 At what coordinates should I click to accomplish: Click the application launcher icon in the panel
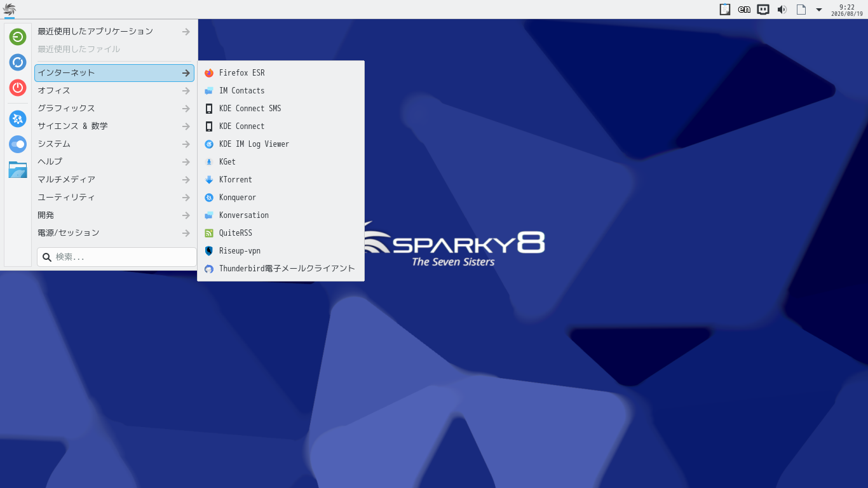pyautogui.click(x=10, y=10)
